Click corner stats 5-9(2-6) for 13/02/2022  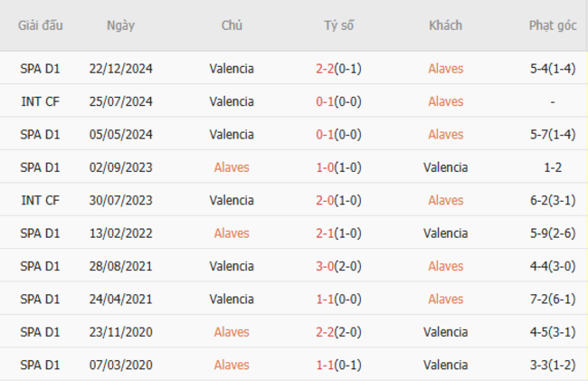click(x=552, y=233)
